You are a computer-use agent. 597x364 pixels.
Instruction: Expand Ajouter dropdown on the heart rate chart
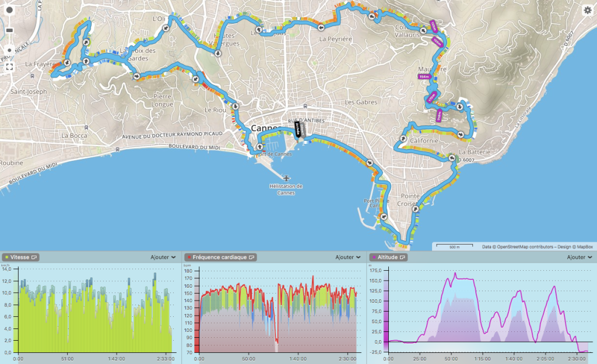click(347, 257)
